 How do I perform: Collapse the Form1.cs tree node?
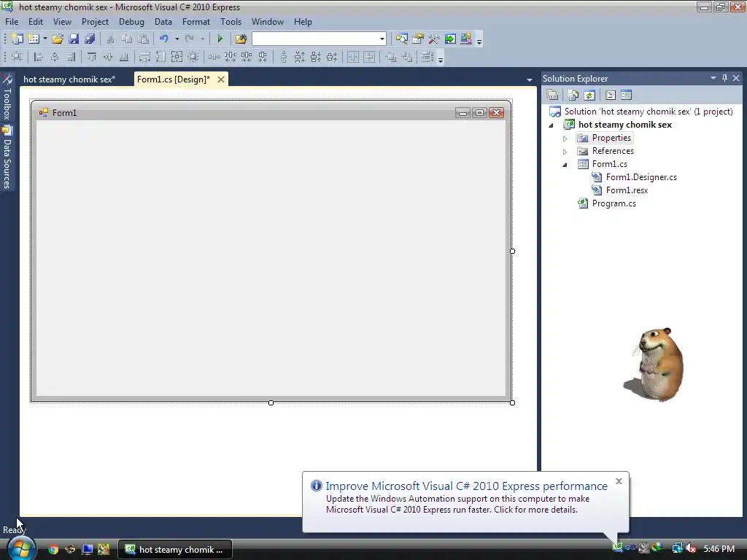click(565, 165)
